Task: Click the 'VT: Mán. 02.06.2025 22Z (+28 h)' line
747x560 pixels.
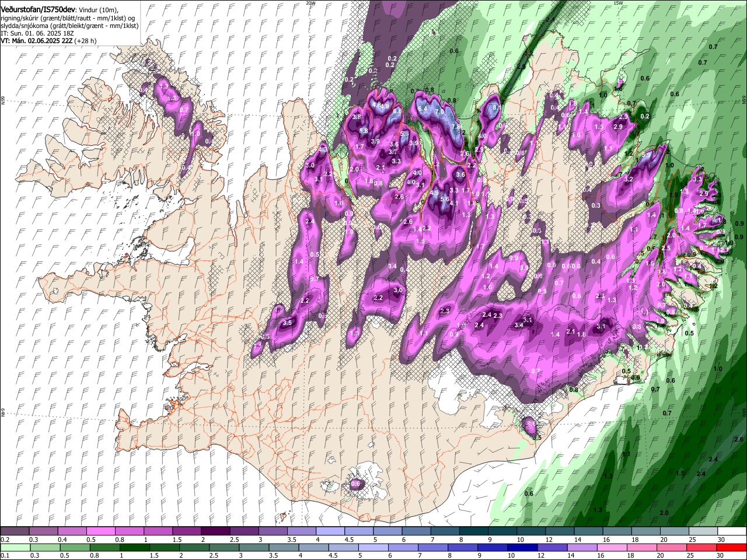Action: tap(48, 41)
